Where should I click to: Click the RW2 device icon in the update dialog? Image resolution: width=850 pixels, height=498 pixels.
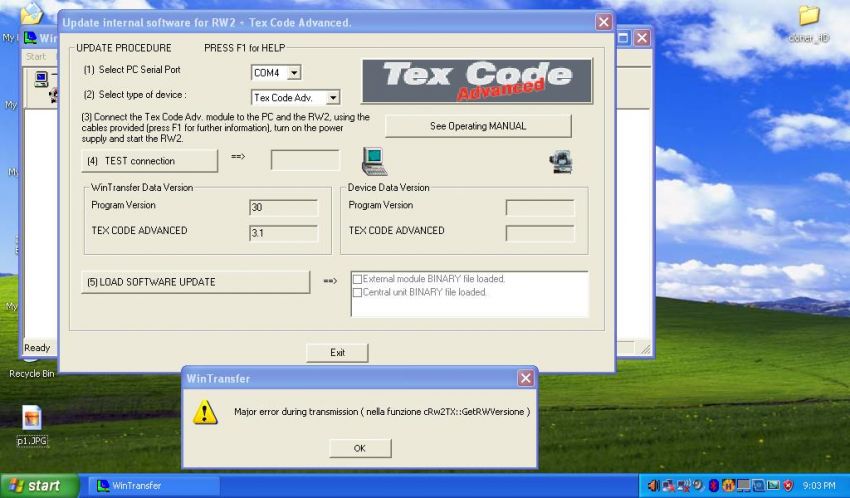pos(561,161)
